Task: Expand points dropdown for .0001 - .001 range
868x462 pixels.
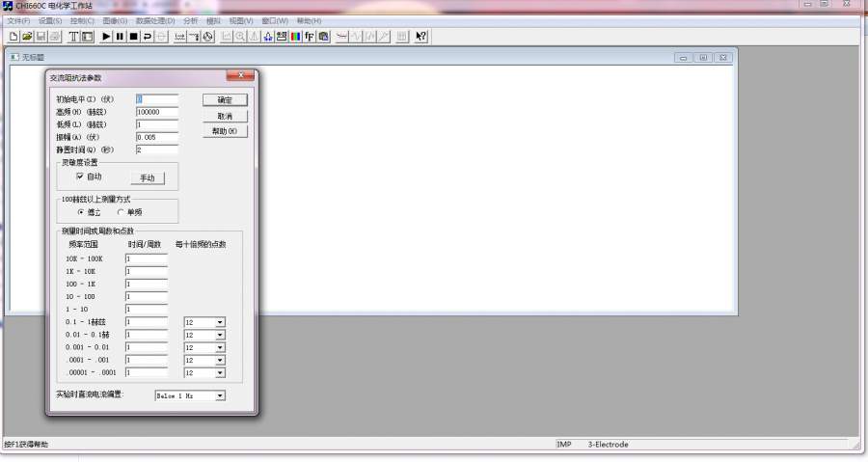Action: 220,361
